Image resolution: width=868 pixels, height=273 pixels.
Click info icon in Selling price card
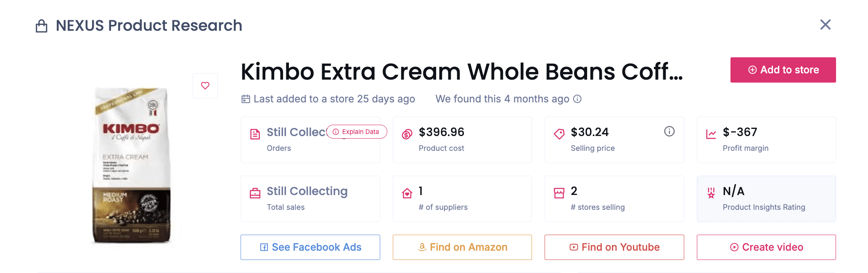pos(669,131)
